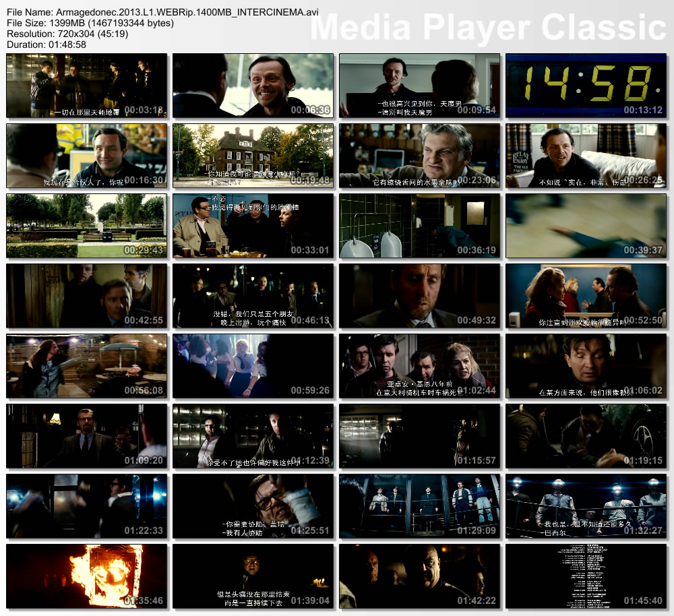Click the end credits thumbnail at 01:45:40

tap(586, 576)
